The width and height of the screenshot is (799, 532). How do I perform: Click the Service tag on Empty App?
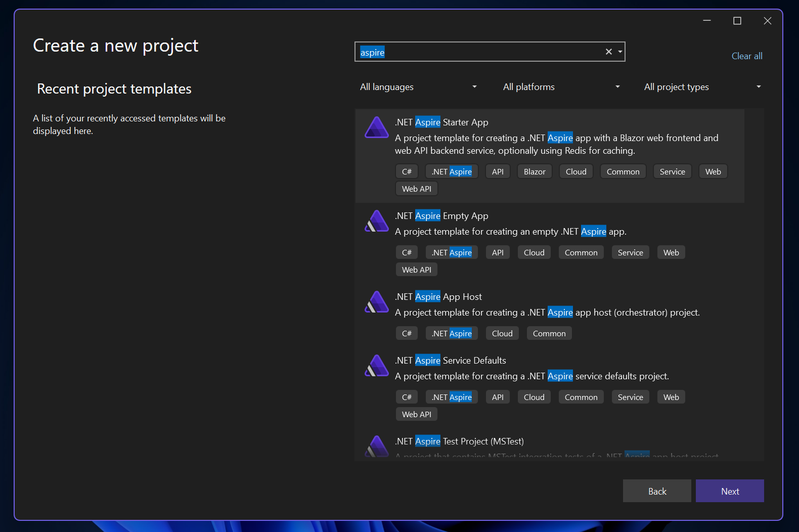pyautogui.click(x=630, y=253)
